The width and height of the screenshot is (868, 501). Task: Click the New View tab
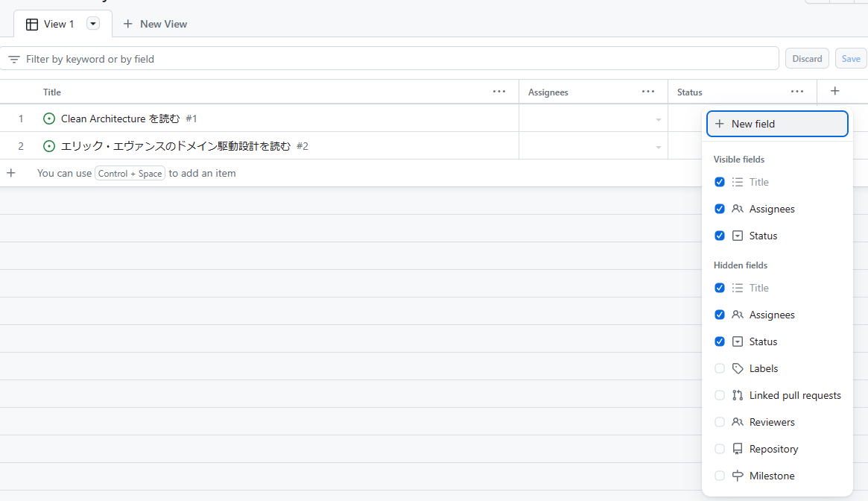pyautogui.click(x=155, y=24)
